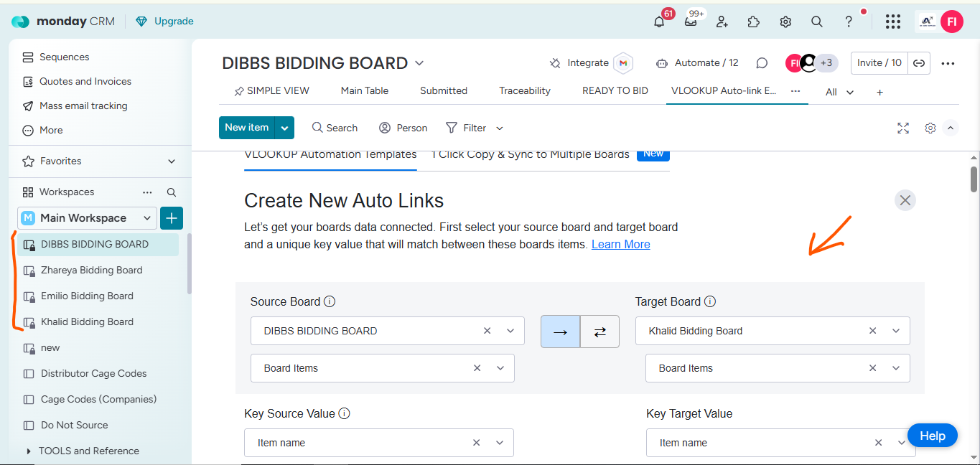Expand the TOOLS and Reference folder
The height and width of the screenshot is (465, 980).
tap(29, 451)
